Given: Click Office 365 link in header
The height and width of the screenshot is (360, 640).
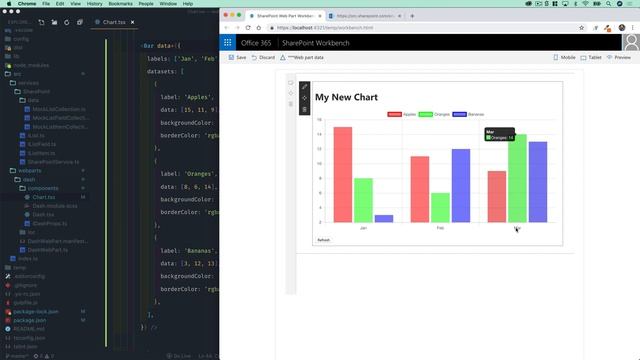Looking at the screenshot, I should (x=256, y=43).
